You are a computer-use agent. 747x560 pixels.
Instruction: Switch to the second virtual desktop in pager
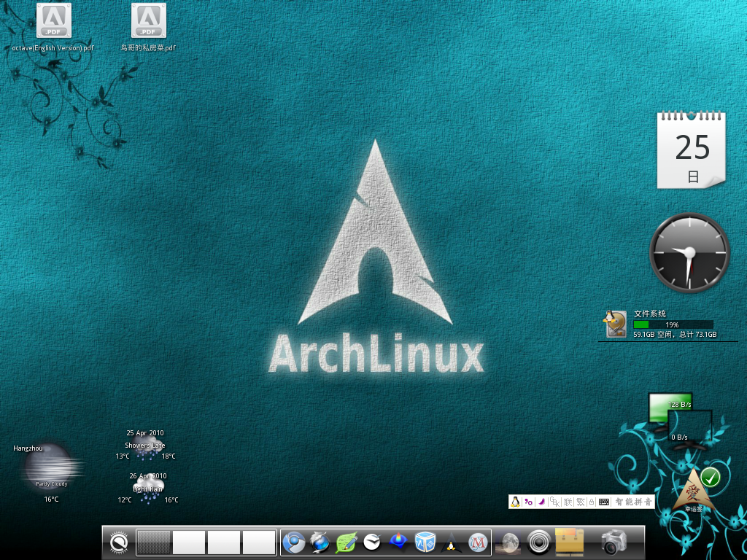189,542
